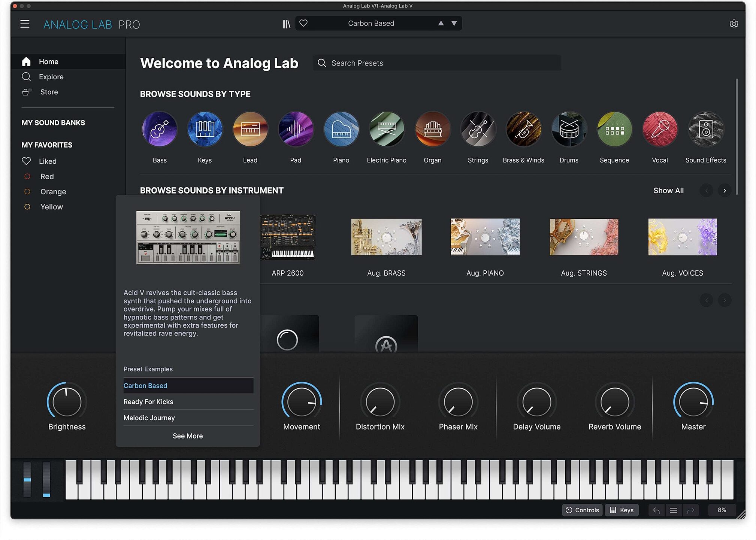Click Show All instruments
756x540 pixels.
(668, 191)
